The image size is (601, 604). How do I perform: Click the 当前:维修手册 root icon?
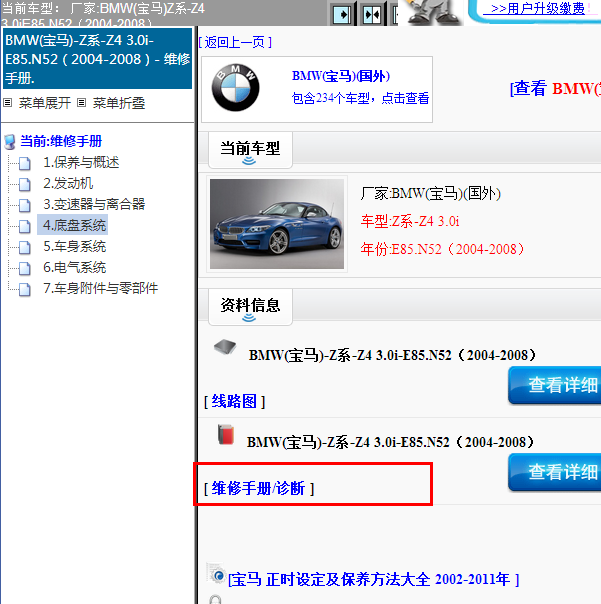click(x=10, y=141)
